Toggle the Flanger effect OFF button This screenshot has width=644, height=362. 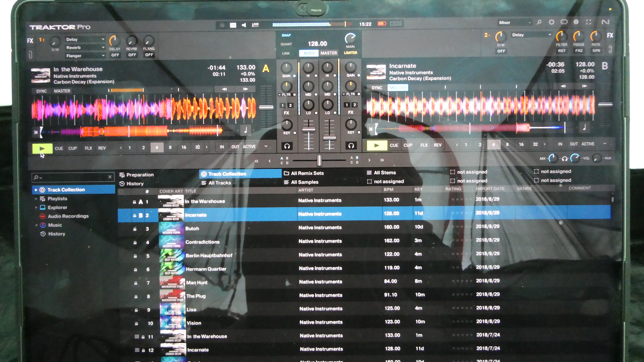[149, 55]
